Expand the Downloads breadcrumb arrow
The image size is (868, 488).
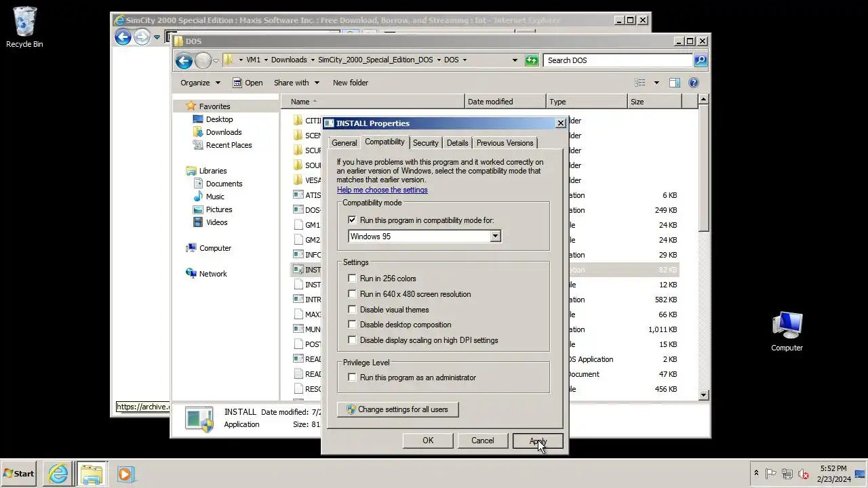[x=313, y=60]
